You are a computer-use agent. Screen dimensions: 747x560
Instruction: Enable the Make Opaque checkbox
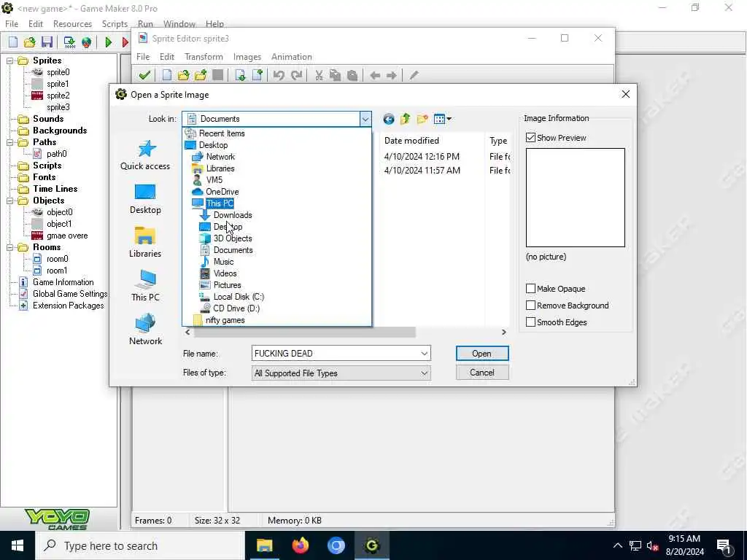pos(531,289)
